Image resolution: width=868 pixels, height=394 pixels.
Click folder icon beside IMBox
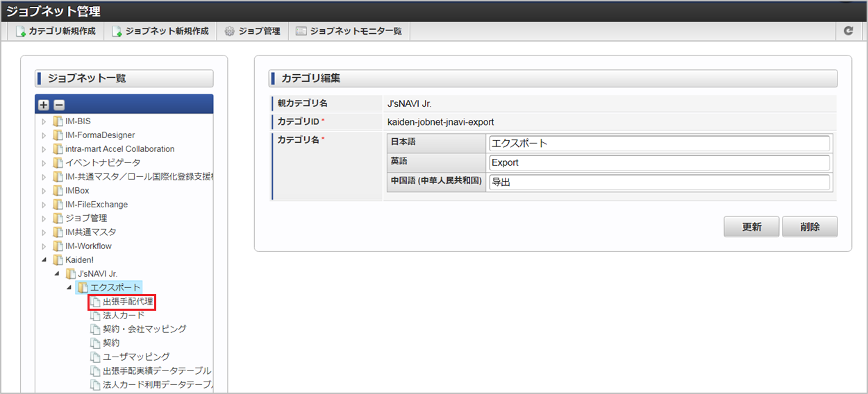click(x=58, y=191)
